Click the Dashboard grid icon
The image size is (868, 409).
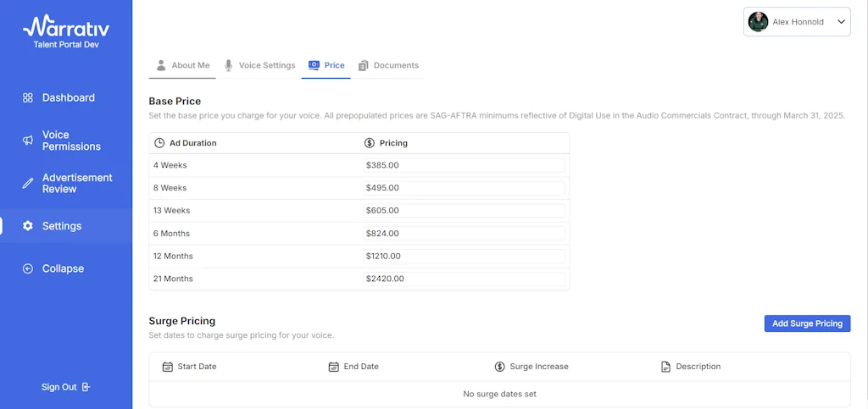point(28,98)
